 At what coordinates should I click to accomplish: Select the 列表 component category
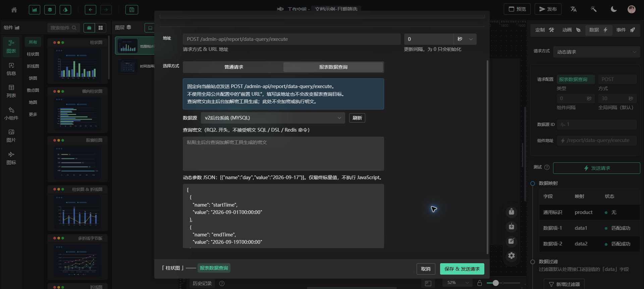(x=11, y=91)
